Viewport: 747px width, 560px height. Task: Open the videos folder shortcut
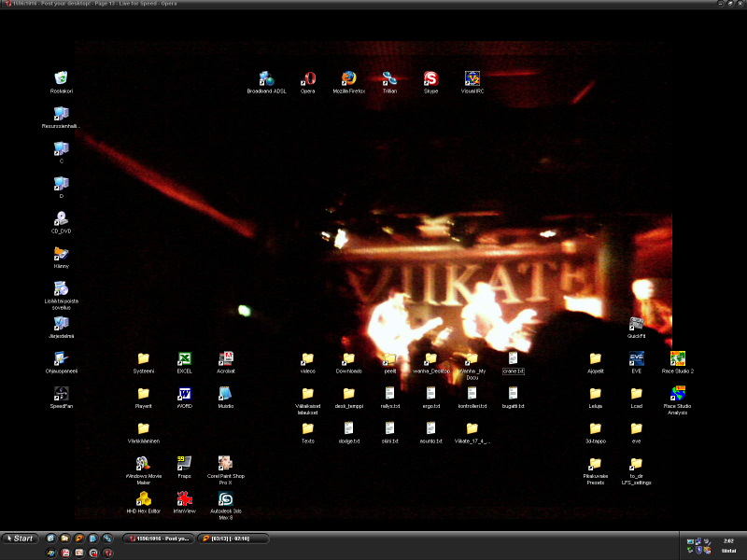308,362
